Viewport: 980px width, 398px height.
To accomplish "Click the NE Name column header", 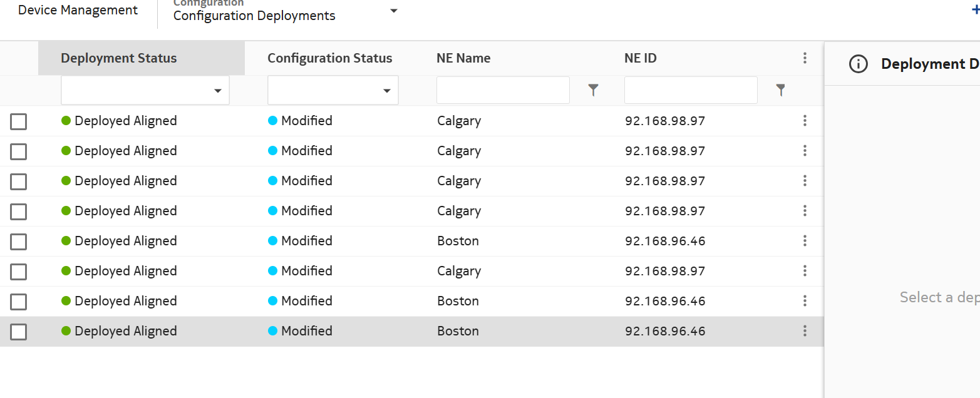I will click(x=463, y=58).
